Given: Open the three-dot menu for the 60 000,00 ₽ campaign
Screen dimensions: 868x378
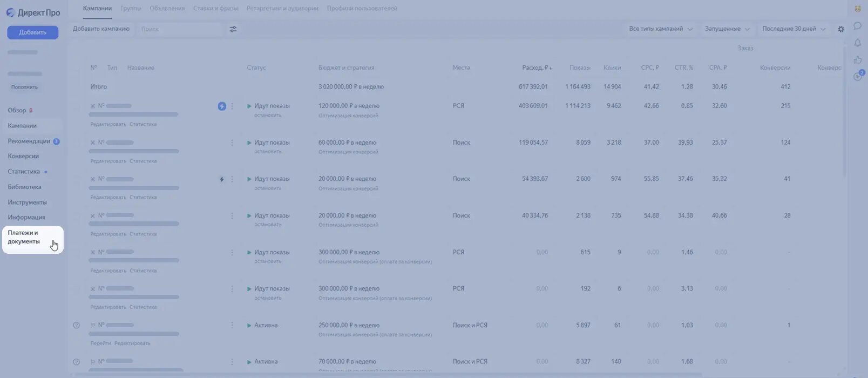Looking at the screenshot, I should [x=232, y=143].
